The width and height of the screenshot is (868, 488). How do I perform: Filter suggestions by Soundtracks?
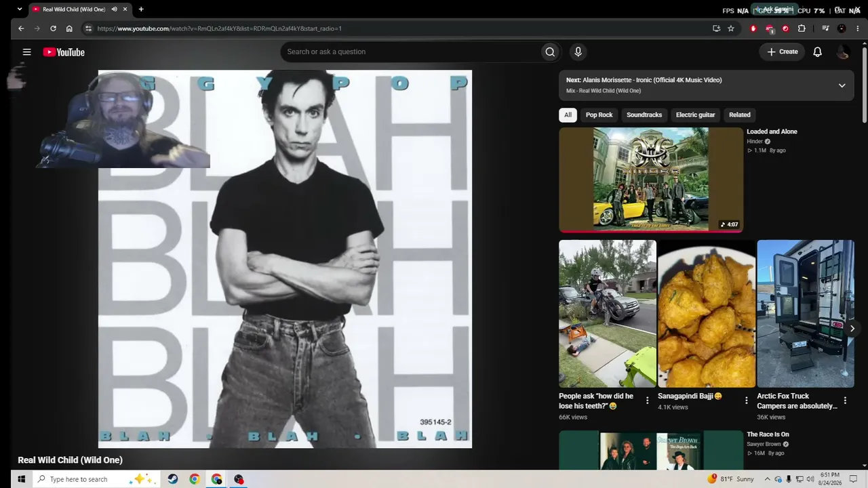coord(644,115)
